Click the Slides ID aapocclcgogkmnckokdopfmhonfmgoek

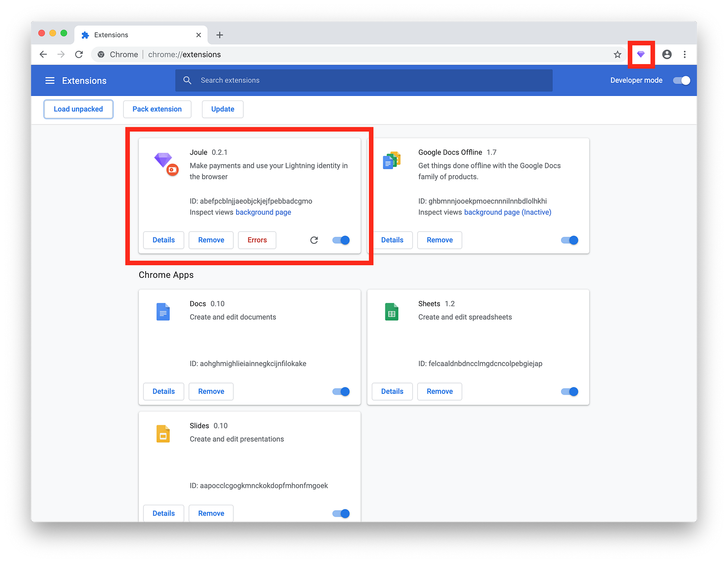[259, 486]
